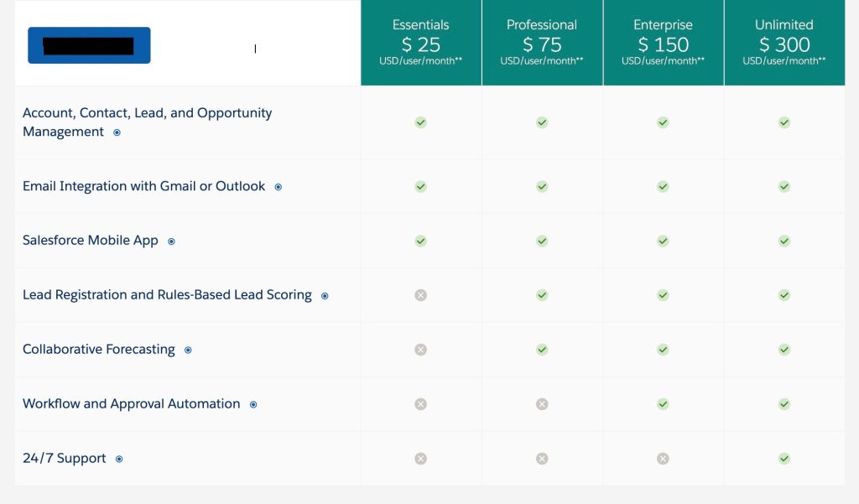This screenshot has height=504, width=859.
Task: Select the Professional plan column header
Action: coord(541,42)
